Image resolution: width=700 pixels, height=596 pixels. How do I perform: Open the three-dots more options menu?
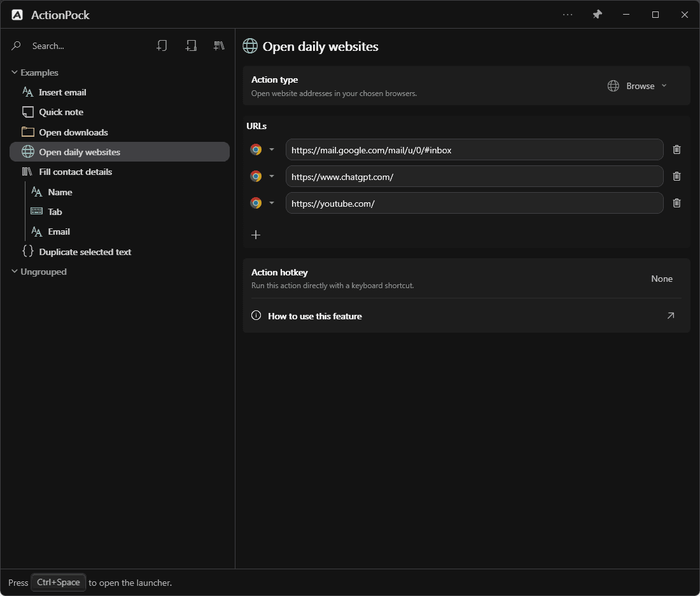click(568, 15)
